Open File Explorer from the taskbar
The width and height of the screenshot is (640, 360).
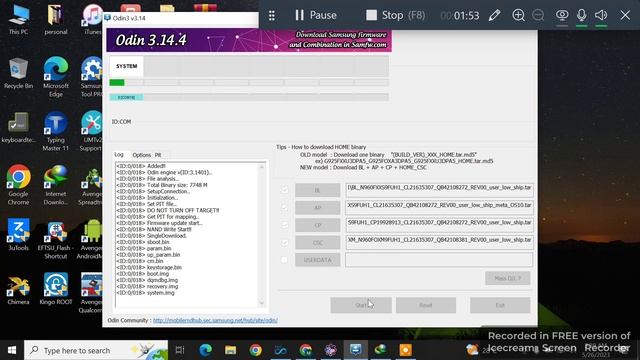point(231,350)
